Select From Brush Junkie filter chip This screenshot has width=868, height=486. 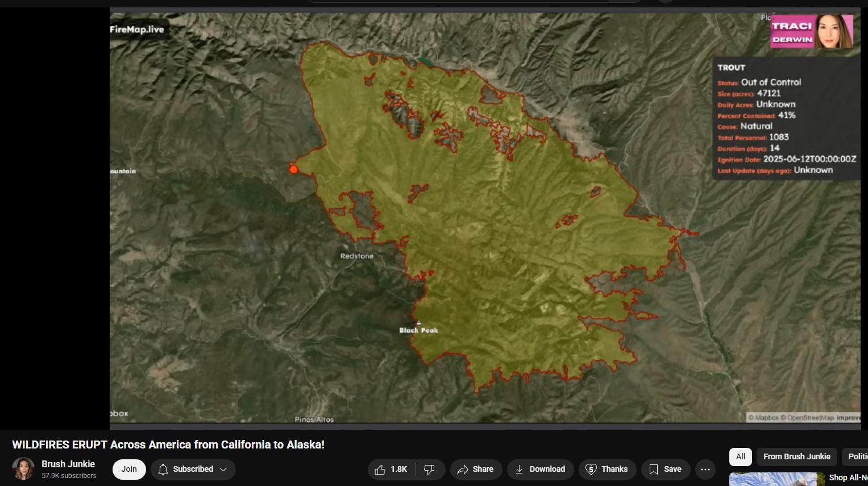coord(796,456)
